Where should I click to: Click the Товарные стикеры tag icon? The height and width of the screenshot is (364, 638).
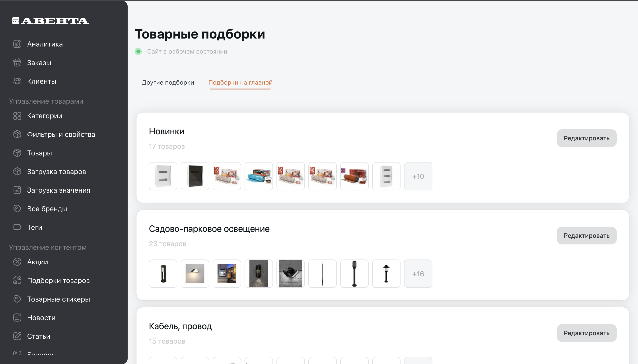[17, 299]
